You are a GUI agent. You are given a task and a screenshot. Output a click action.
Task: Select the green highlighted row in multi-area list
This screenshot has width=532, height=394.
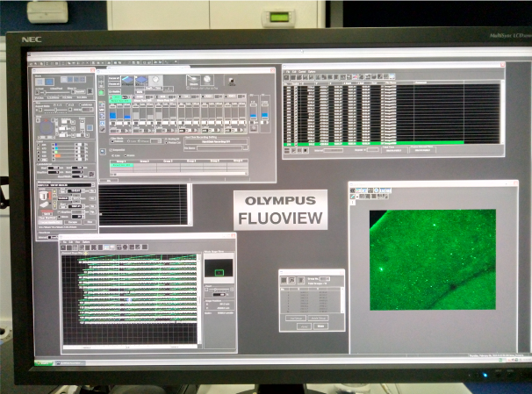[374, 143]
